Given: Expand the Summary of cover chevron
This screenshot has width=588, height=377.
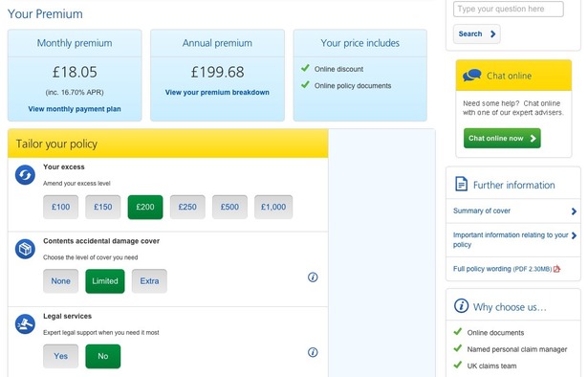Looking at the screenshot, I should click(x=574, y=211).
